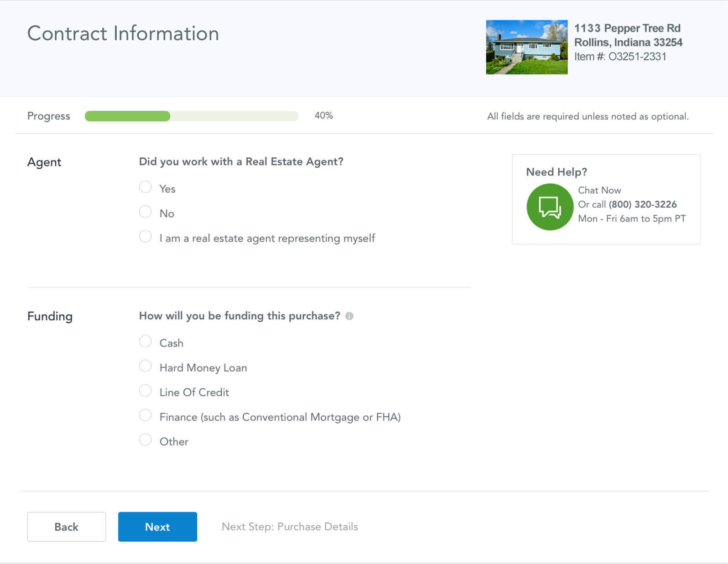Choose agent representing myself option

[146, 237]
